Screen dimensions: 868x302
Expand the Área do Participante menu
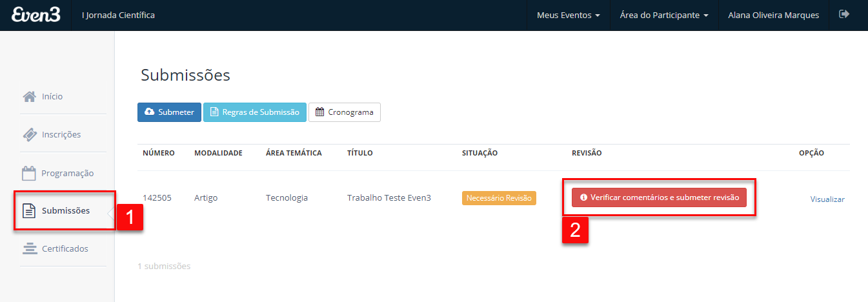pos(664,15)
